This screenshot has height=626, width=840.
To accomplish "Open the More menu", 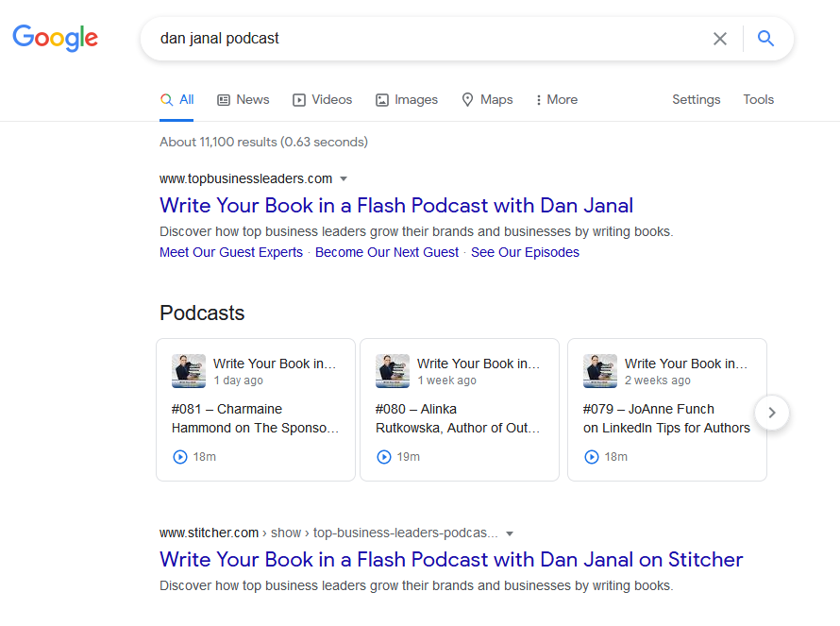I will (557, 100).
